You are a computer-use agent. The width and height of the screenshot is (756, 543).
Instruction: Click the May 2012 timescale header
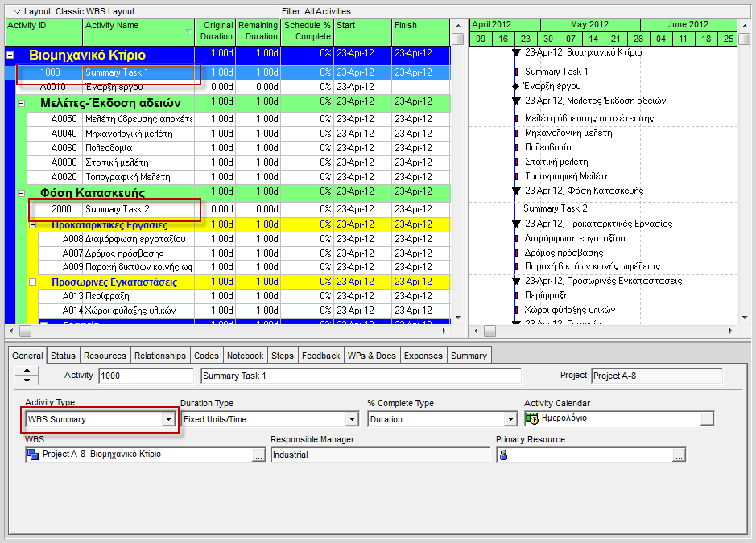pyautogui.click(x=589, y=25)
